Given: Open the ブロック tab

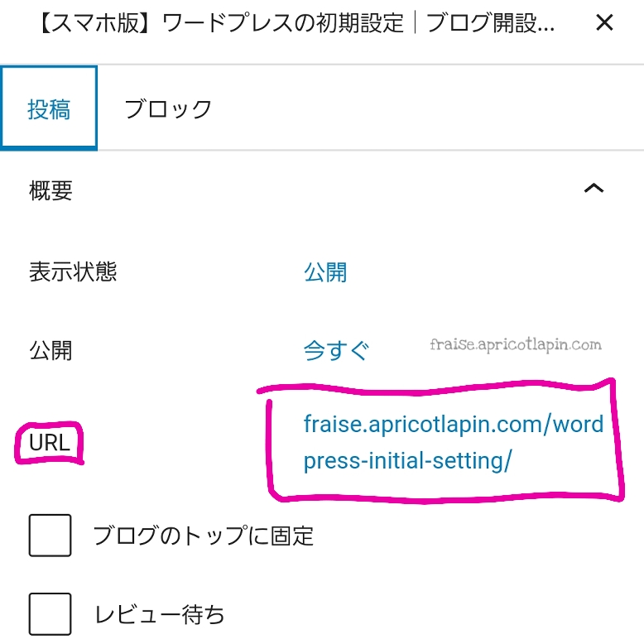Looking at the screenshot, I should (168, 108).
